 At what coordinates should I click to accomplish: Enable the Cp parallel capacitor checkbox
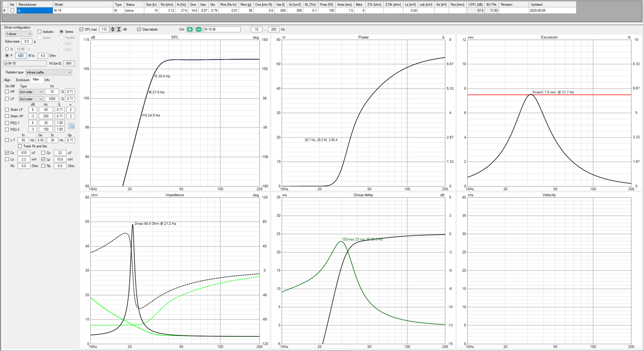click(x=43, y=153)
